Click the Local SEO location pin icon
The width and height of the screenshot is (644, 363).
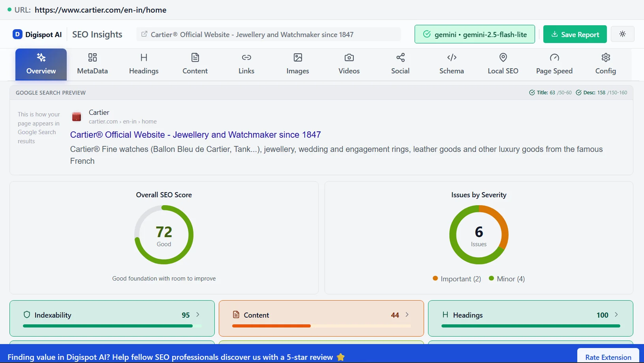click(503, 58)
